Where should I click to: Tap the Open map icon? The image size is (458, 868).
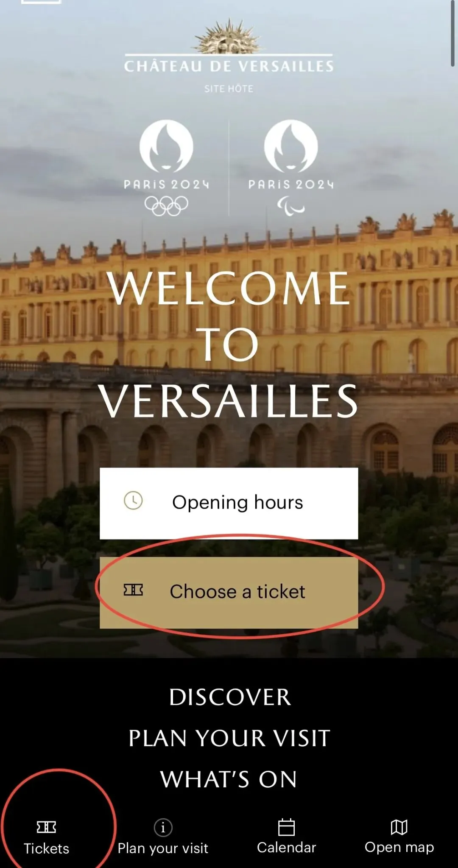[399, 827]
